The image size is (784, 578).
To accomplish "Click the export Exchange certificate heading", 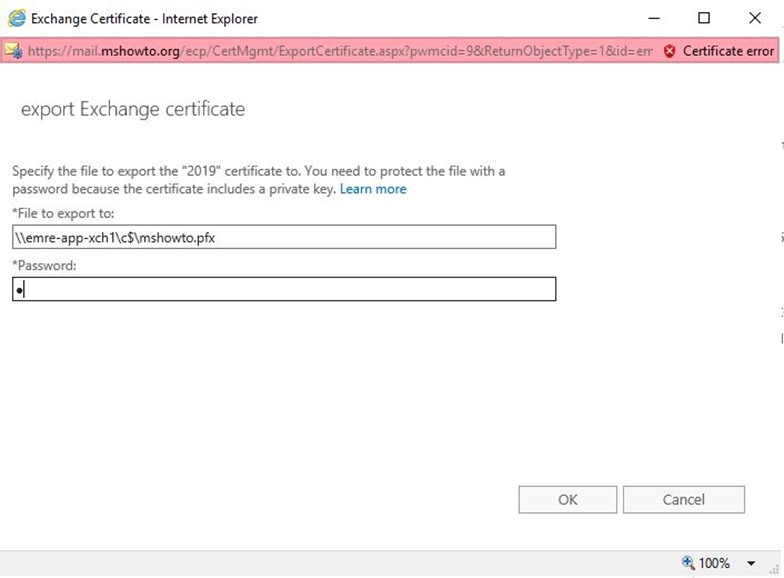I will (133, 110).
